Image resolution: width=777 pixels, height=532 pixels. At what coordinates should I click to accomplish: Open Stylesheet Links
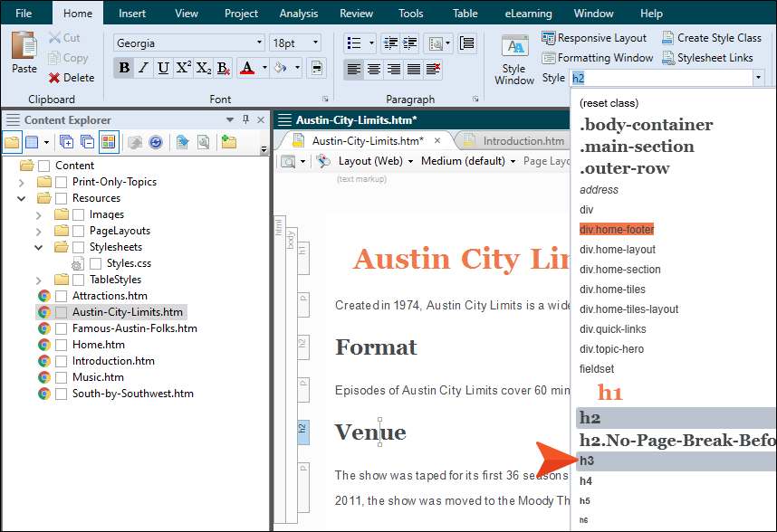pos(707,58)
